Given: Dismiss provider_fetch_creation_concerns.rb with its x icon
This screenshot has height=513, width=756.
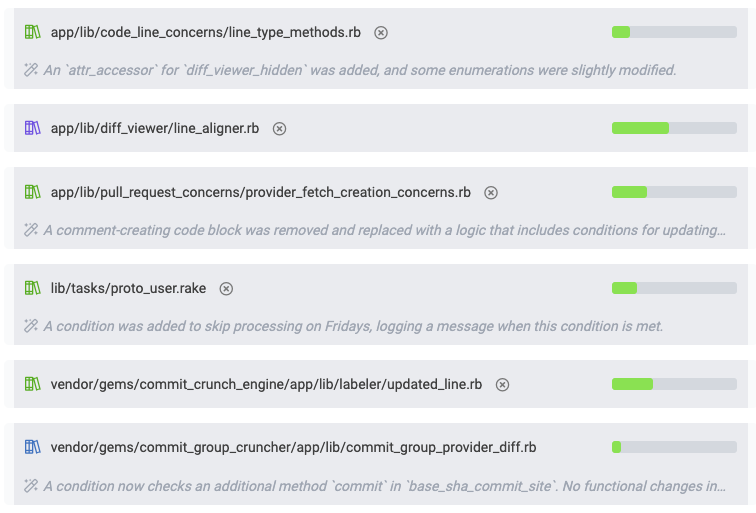Looking at the screenshot, I should 491,192.
